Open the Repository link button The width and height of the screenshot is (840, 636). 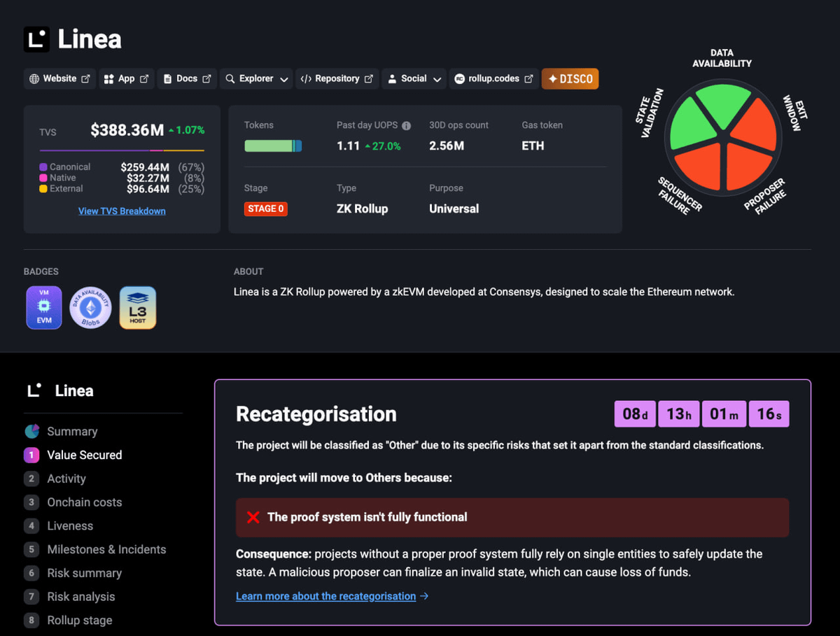(337, 79)
